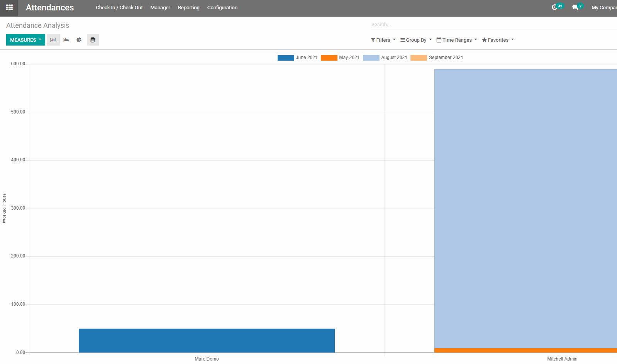The height and width of the screenshot is (364, 617).
Task: Switch to bar chart view
Action: (53, 40)
